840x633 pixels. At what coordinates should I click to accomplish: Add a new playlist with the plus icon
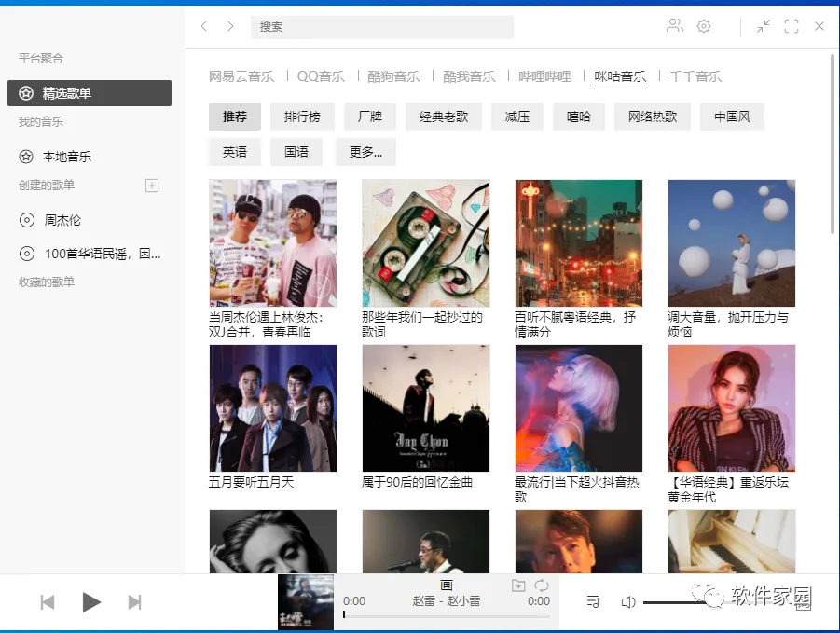[152, 186]
